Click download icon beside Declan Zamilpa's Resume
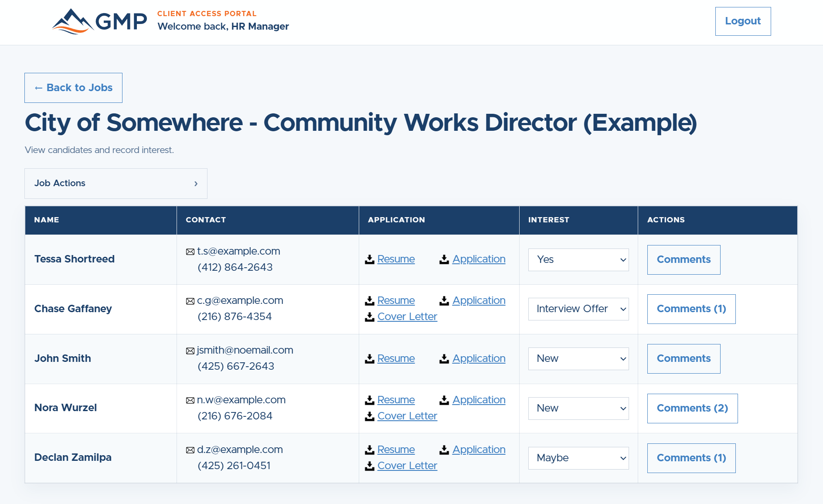 coord(370,450)
